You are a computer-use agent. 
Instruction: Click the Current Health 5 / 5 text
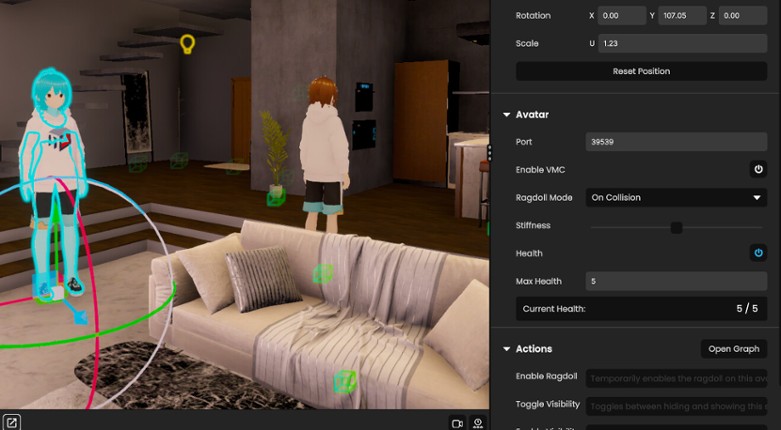[747, 309]
